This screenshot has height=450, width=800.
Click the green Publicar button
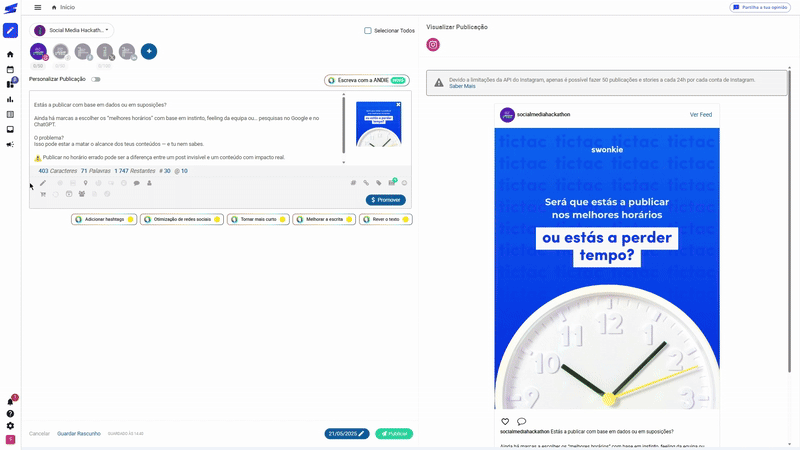click(x=394, y=434)
